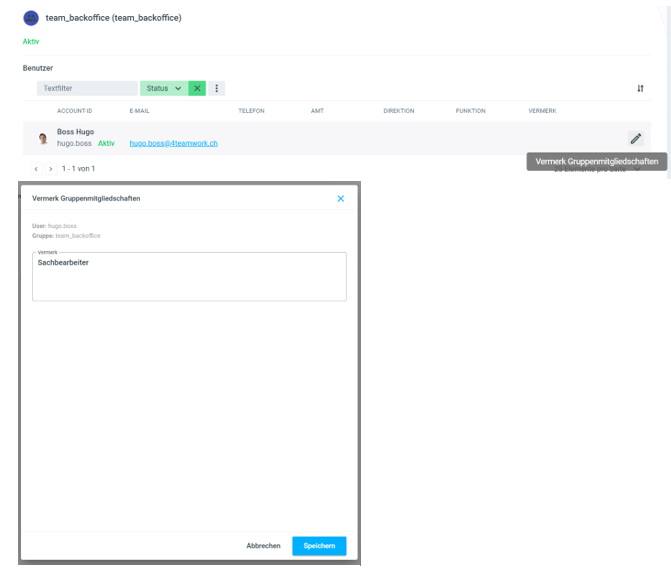Open the hugo.boss@4teamwork.ch email link
Image resolution: width=671 pixels, height=571 pixels.
174,144
